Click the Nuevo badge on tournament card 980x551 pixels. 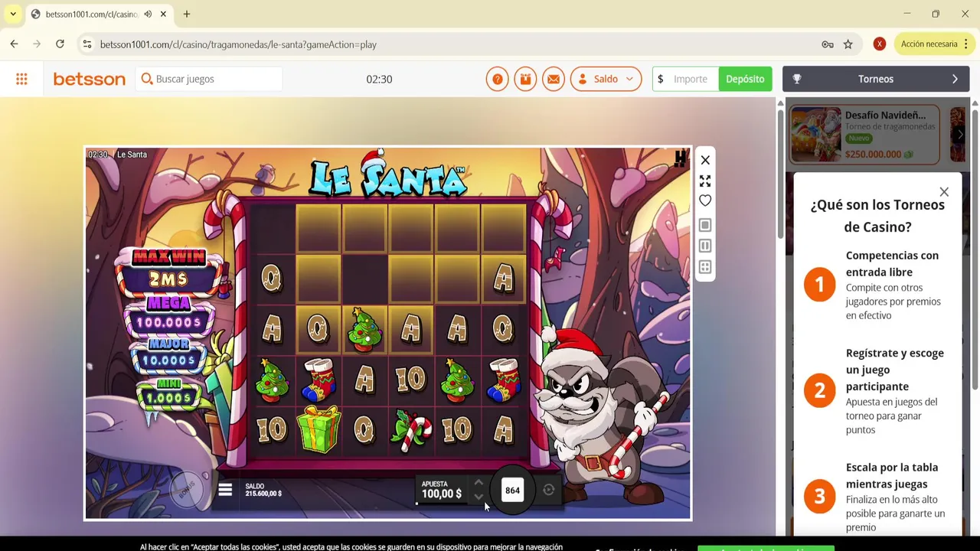tap(858, 139)
